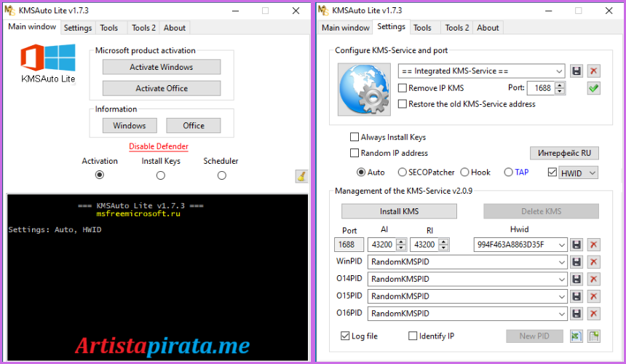This screenshot has width=626, height=364.
Task: Show Windows information
Action: coord(130,126)
